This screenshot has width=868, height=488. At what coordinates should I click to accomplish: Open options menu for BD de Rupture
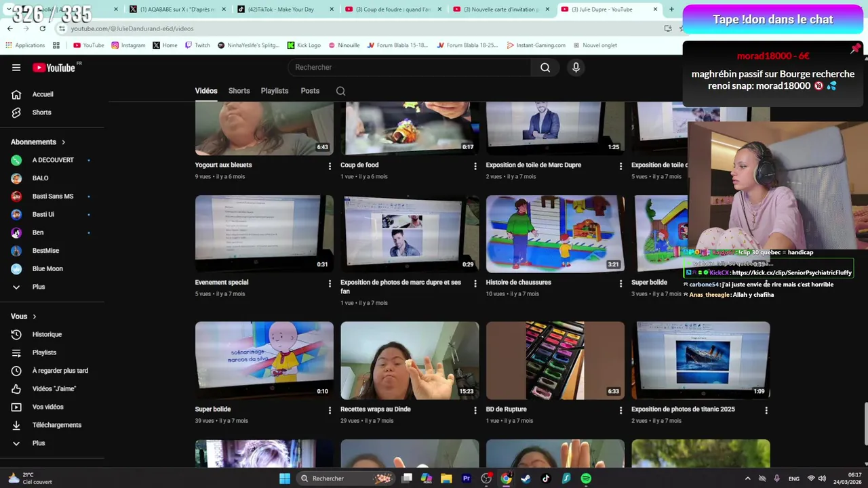coord(620,409)
